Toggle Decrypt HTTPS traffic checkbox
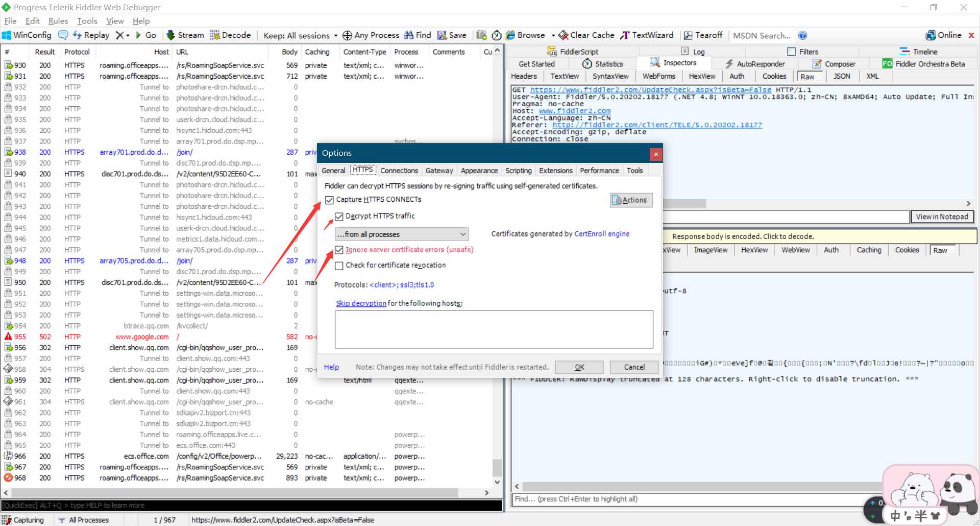980x526 pixels. [339, 217]
